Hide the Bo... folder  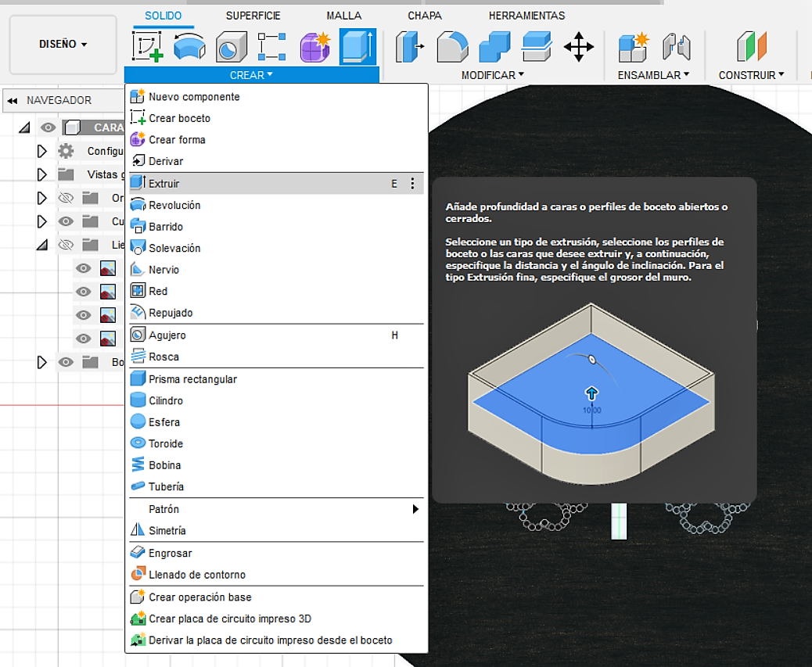[x=66, y=362]
